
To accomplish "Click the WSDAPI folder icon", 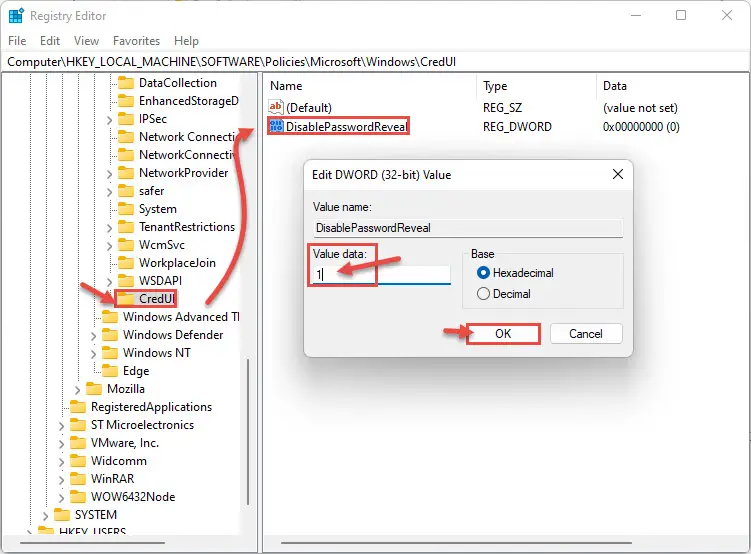I will [126, 281].
